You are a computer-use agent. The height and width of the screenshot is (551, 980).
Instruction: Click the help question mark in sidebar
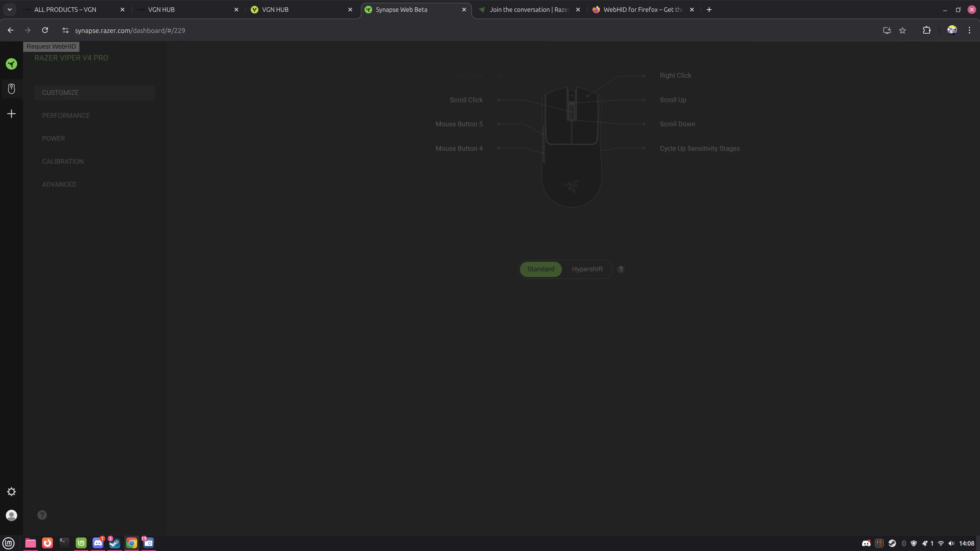tap(42, 515)
